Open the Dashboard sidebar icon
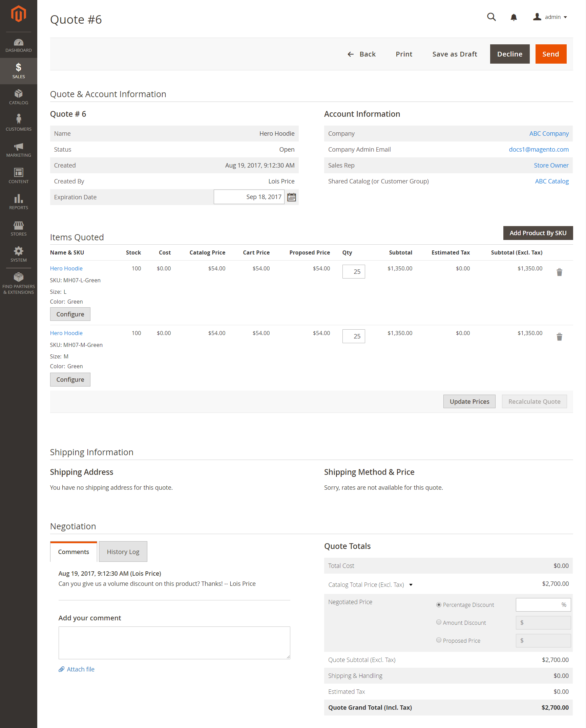Image resolution: width=586 pixels, height=728 pixels. click(x=19, y=45)
